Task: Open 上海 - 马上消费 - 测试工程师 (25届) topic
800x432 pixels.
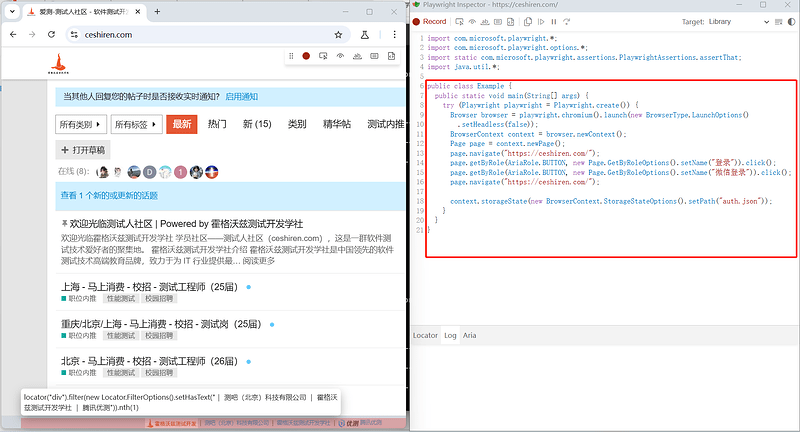Action: pyautogui.click(x=149, y=287)
